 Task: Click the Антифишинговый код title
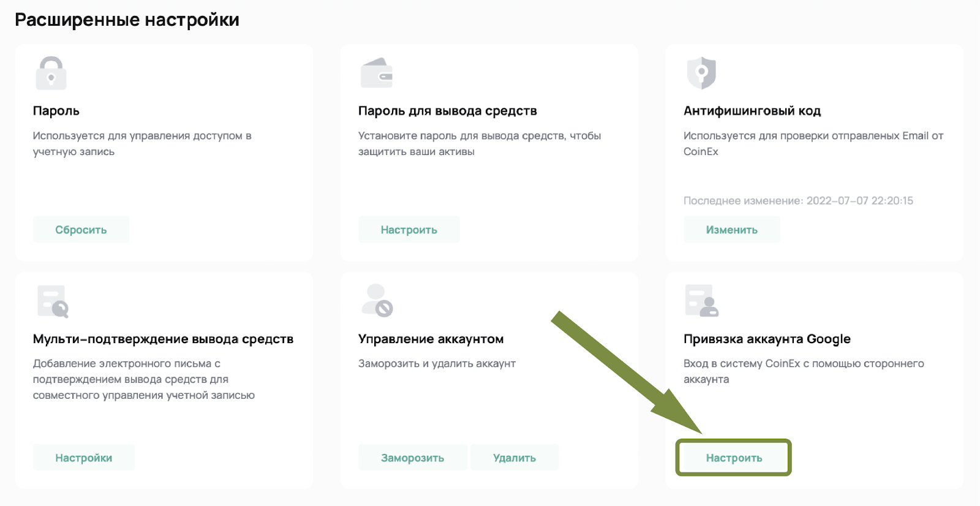coord(752,111)
